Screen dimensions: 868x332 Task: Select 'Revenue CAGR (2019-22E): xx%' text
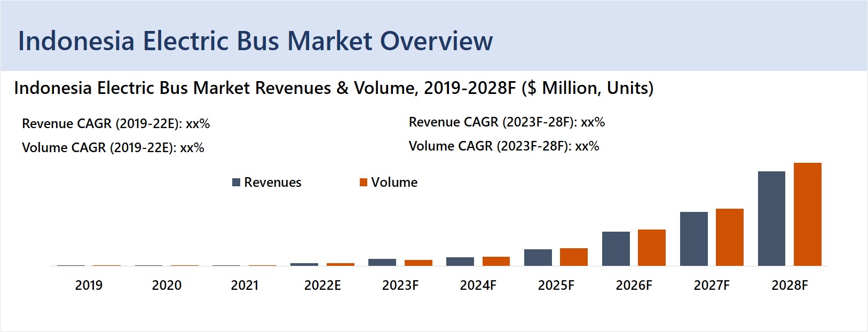pyautogui.click(x=116, y=124)
